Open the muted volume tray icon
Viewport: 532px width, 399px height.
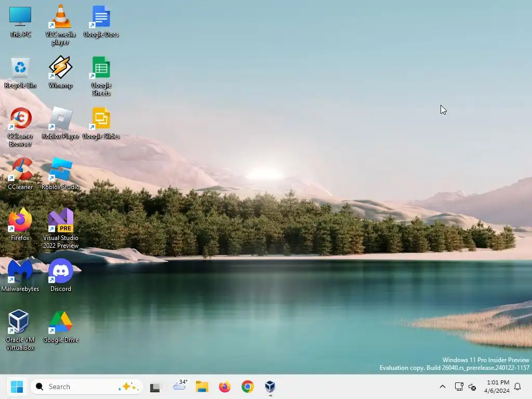click(472, 387)
